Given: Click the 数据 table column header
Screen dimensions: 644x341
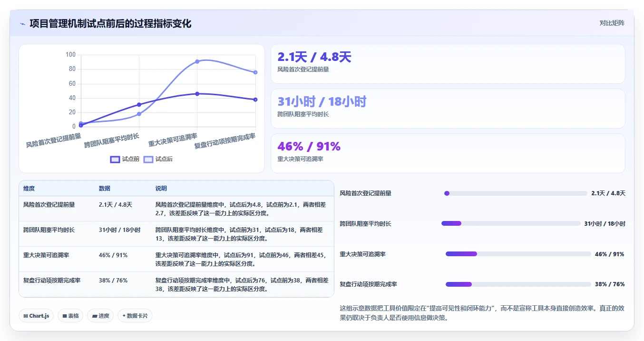Looking at the screenshot, I should click(x=105, y=189).
